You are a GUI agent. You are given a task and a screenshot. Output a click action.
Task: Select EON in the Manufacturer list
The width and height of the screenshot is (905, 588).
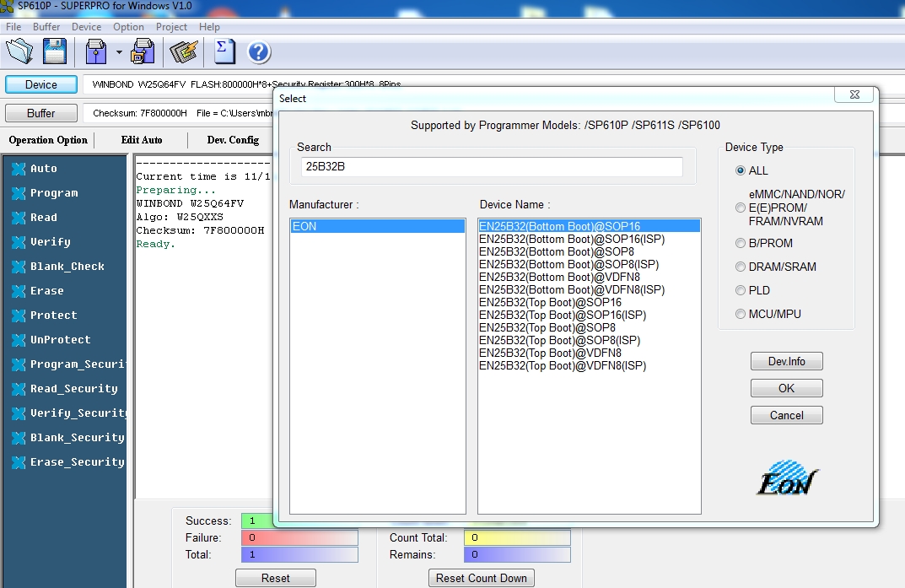pyautogui.click(x=377, y=226)
